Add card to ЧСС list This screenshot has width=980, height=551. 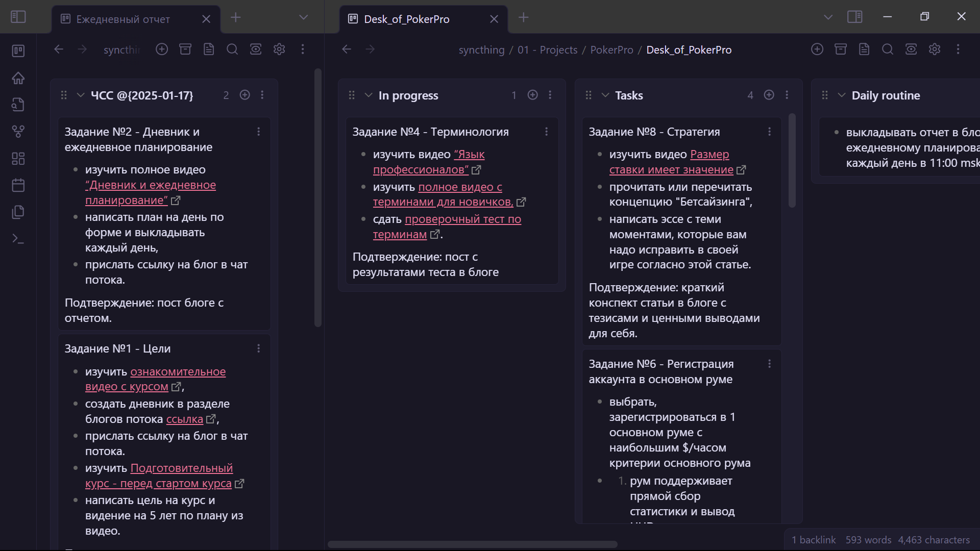(x=245, y=95)
